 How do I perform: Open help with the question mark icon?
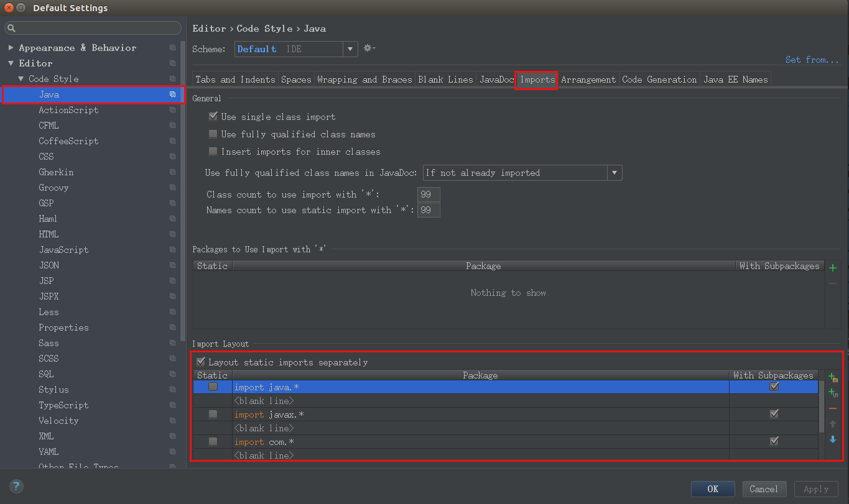(x=16, y=487)
